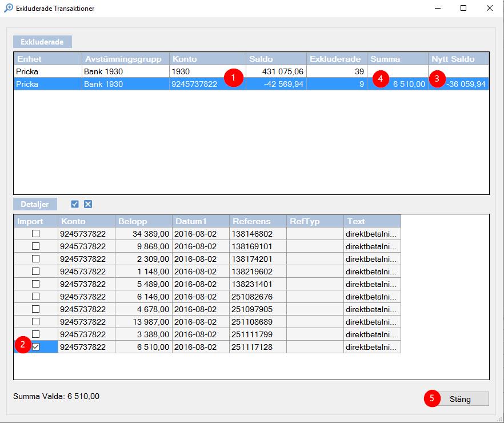Click the Summa column header
504x423 pixels.
[x=397, y=59]
